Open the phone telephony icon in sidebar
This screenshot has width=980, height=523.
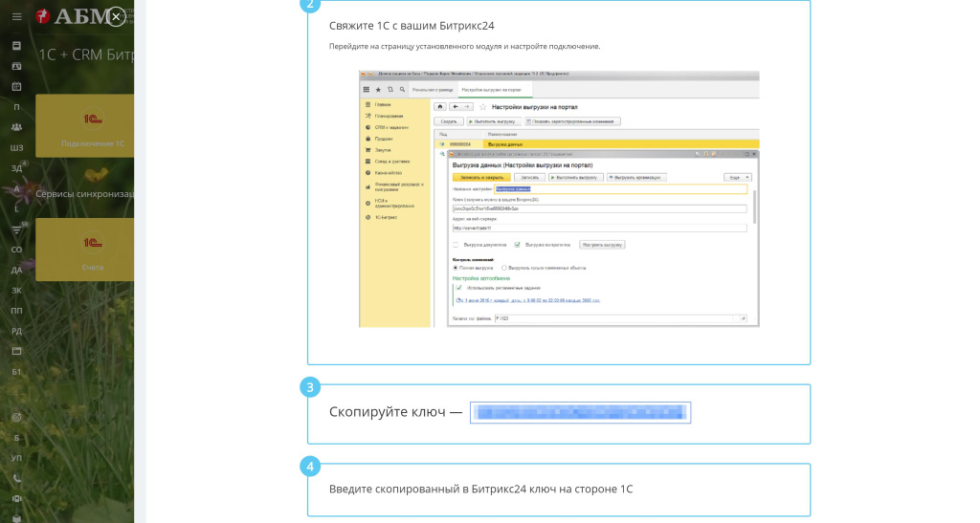(16, 478)
